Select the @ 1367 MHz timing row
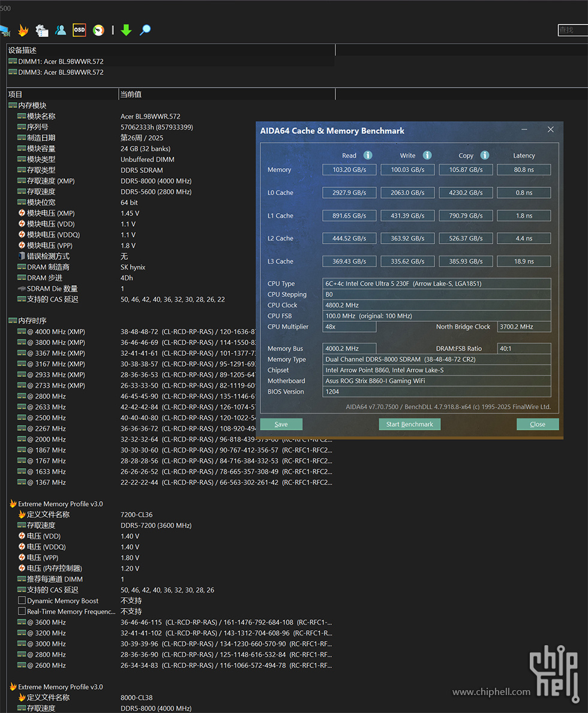 (175, 483)
